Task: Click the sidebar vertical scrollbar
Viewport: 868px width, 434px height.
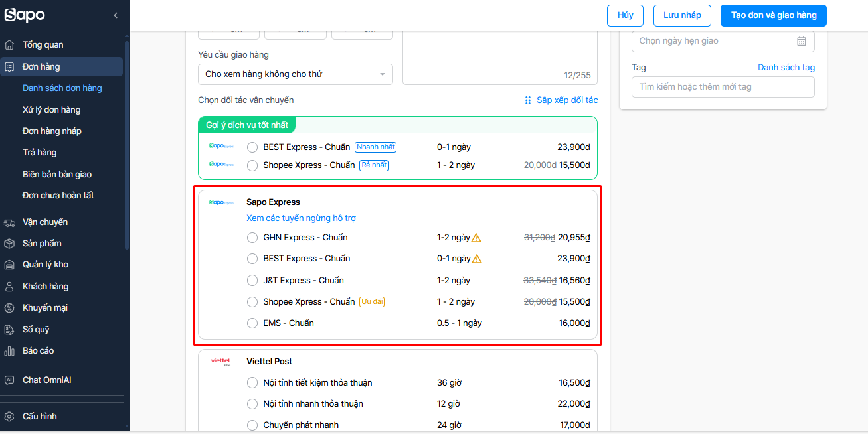Action: pyautogui.click(x=127, y=145)
